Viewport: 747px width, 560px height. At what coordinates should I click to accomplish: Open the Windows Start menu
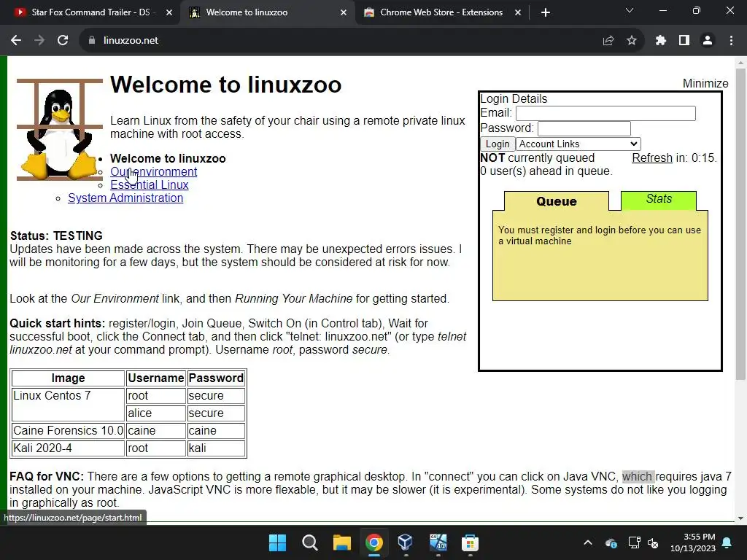point(277,542)
